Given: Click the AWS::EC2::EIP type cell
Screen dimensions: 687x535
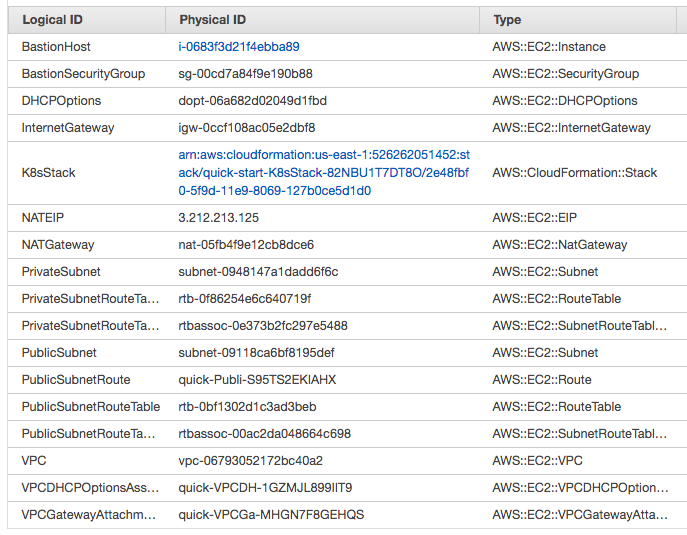Looking at the screenshot, I should [535, 218].
